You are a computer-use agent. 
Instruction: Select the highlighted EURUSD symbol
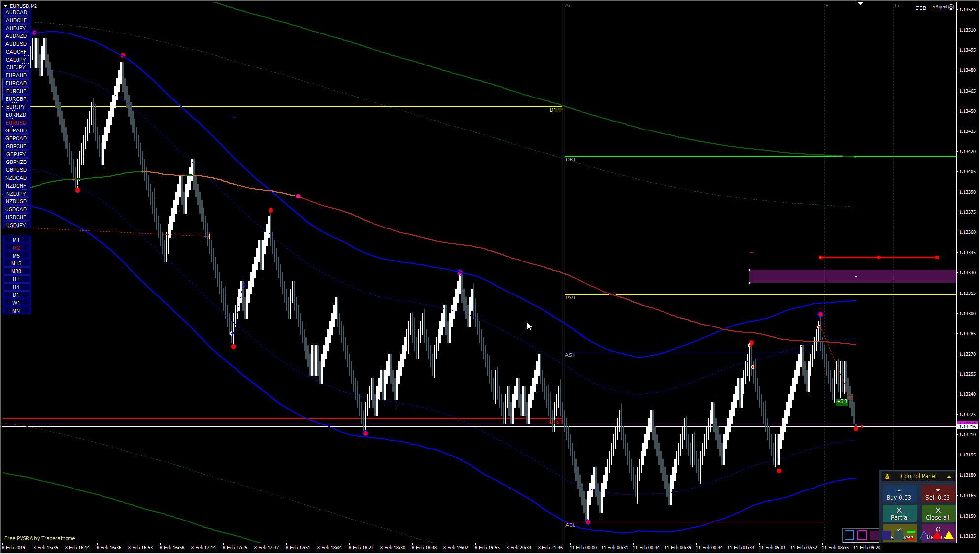point(16,123)
